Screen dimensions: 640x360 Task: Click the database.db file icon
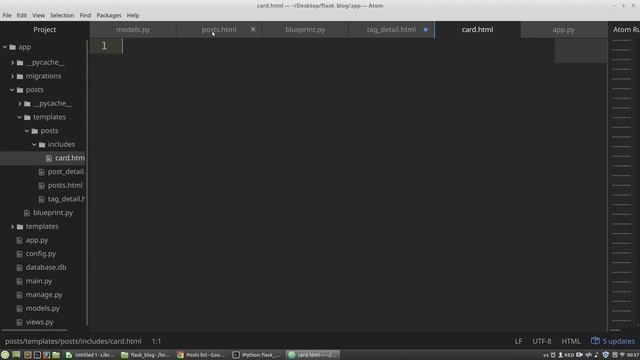click(19, 268)
